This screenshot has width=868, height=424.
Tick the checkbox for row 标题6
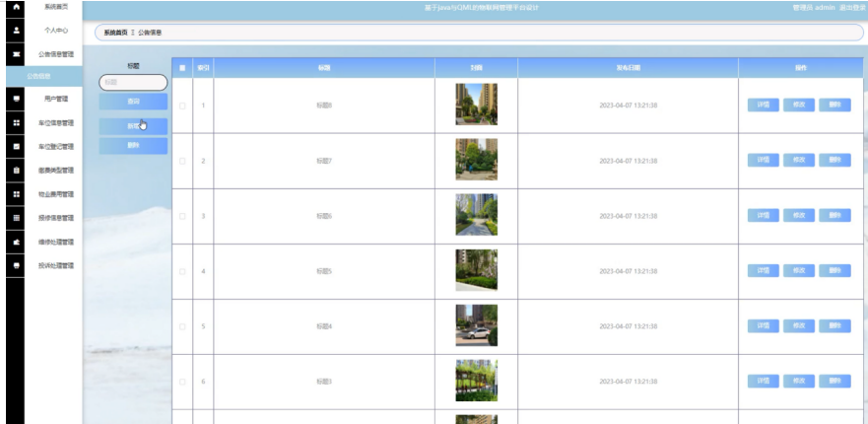click(182, 216)
